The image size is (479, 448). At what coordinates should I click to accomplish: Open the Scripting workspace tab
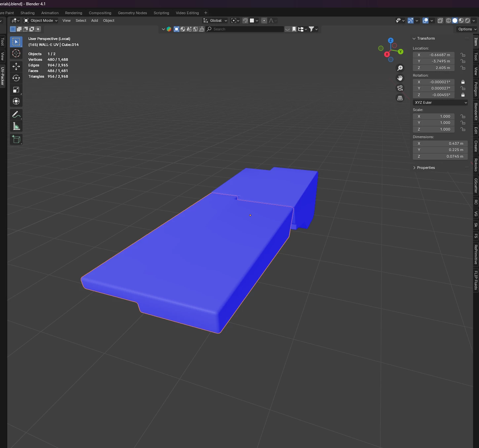(x=161, y=13)
